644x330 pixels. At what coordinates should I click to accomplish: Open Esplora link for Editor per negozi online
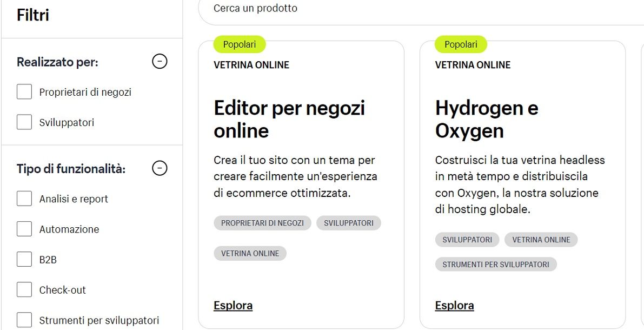pyautogui.click(x=233, y=305)
